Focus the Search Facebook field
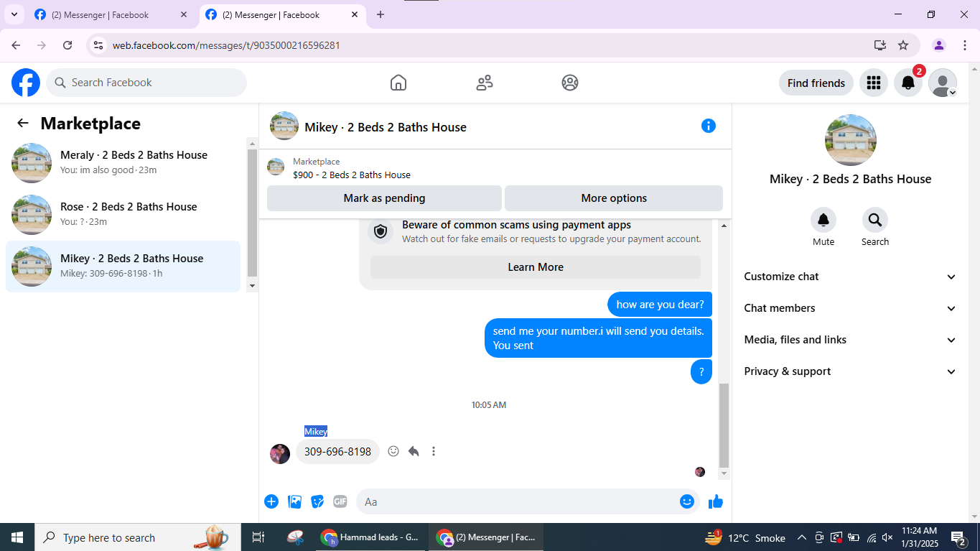 click(146, 83)
